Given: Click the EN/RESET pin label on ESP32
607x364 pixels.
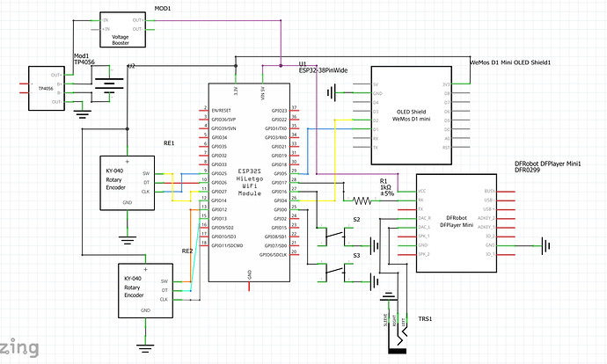Looking at the screenshot, I should pos(221,111).
